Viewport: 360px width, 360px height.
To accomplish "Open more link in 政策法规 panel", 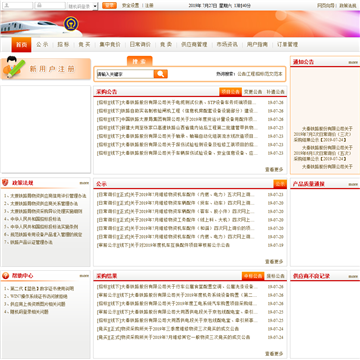I will click(84, 183).
